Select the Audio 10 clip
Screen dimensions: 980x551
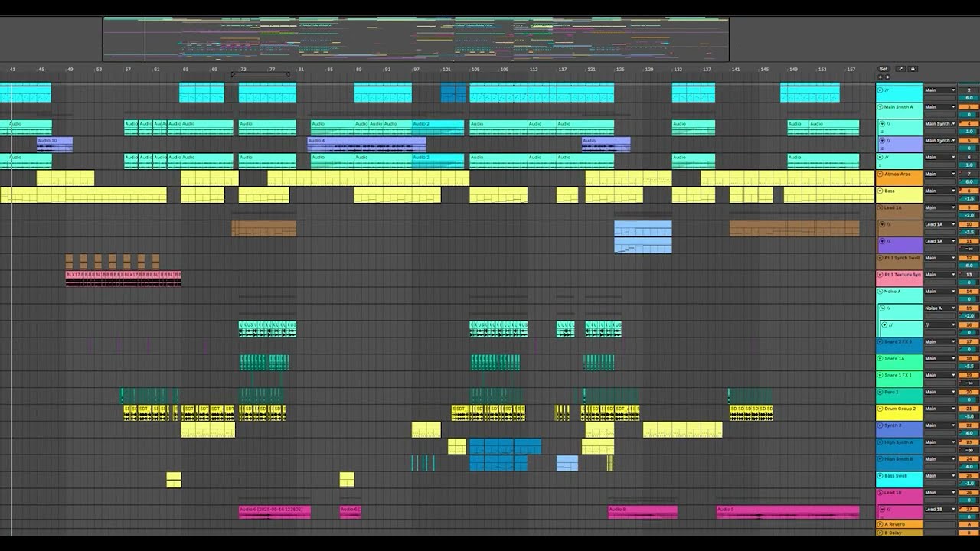(x=54, y=144)
